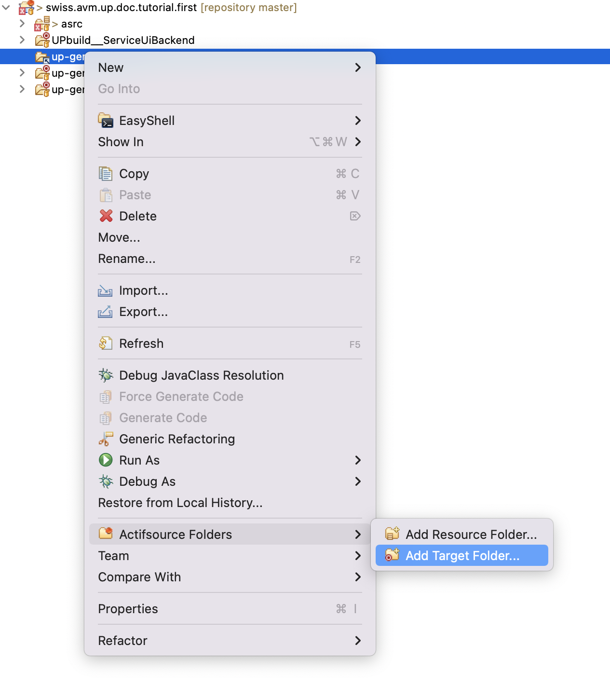
Task: Click the Add Resource Folder icon
Action: pos(392,534)
